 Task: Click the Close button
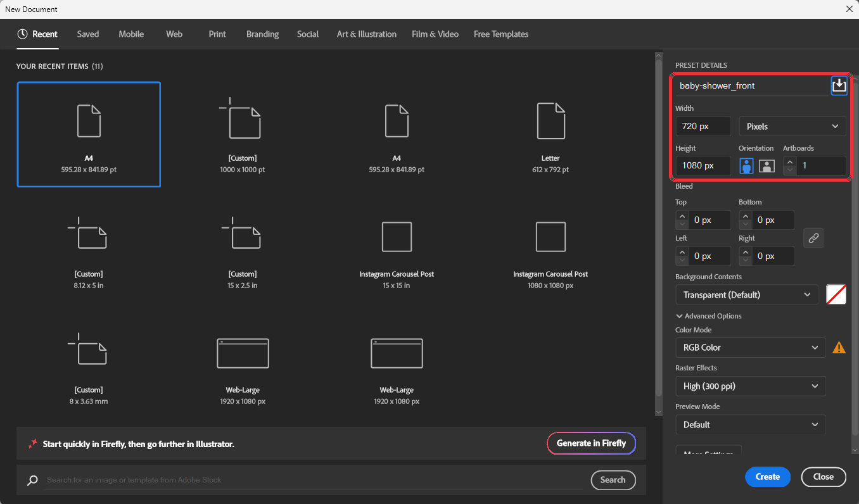(824, 477)
